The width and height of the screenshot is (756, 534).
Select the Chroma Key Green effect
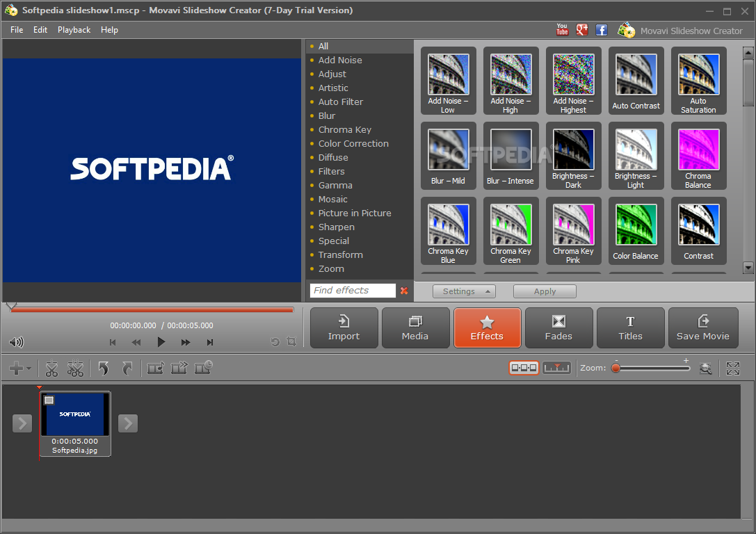point(510,231)
